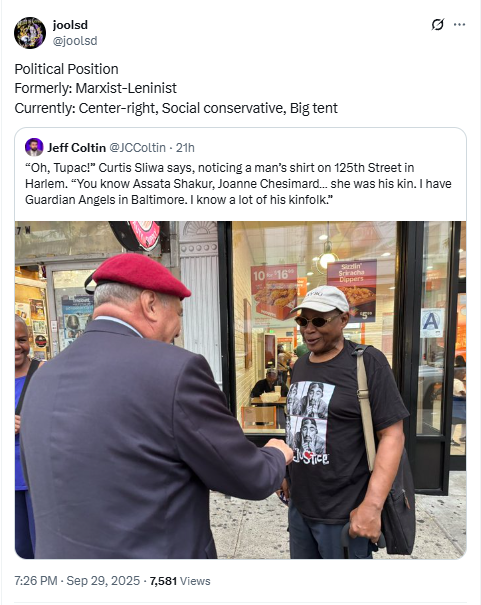Click the red beret in photo
The height and width of the screenshot is (605, 481).
[141, 275]
